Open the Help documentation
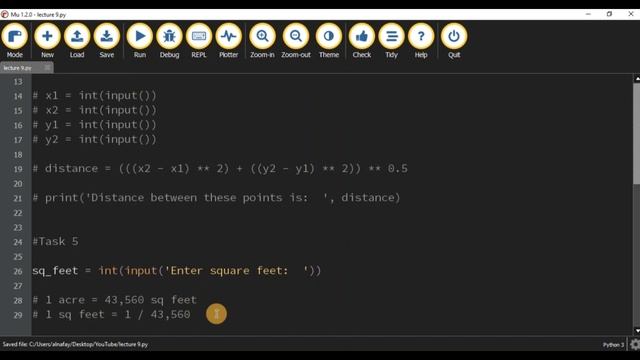640x360 pixels. click(421, 41)
